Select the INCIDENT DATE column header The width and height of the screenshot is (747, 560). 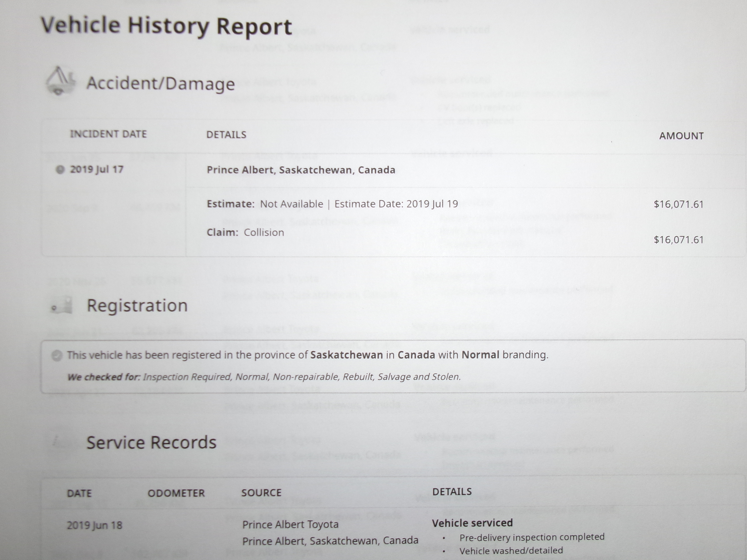coord(108,134)
